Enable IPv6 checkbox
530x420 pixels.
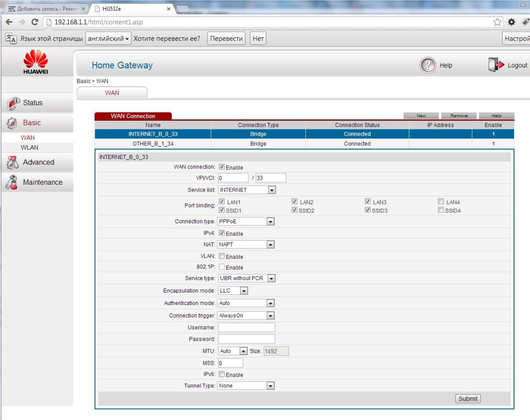(222, 374)
